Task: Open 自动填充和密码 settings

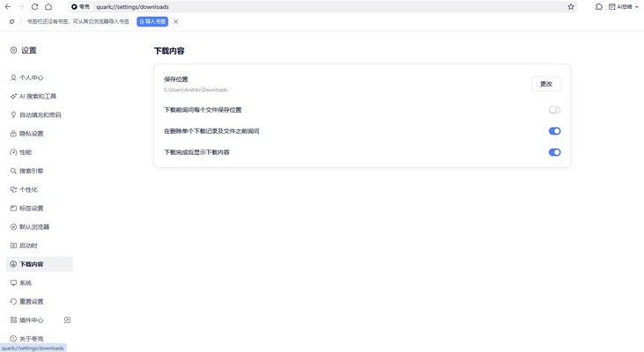Action: tap(36, 115)
